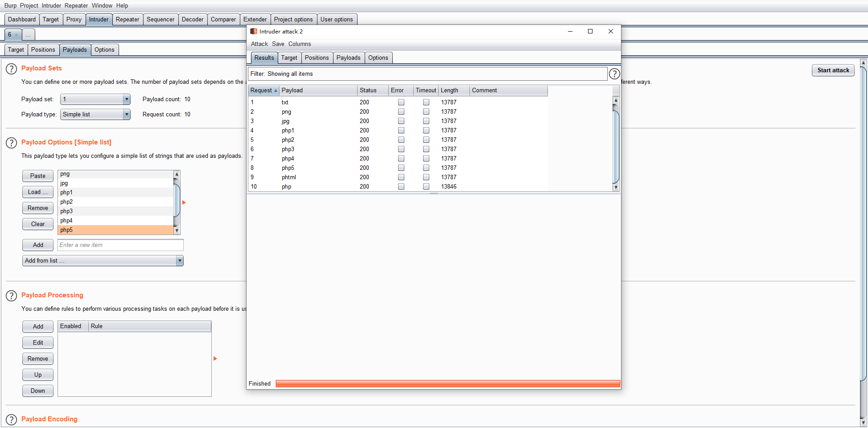This screenshot has height=428, width=868.
Task: Open help for Payload Processing section
Action: pyautogui.click(x=11, y=296)
